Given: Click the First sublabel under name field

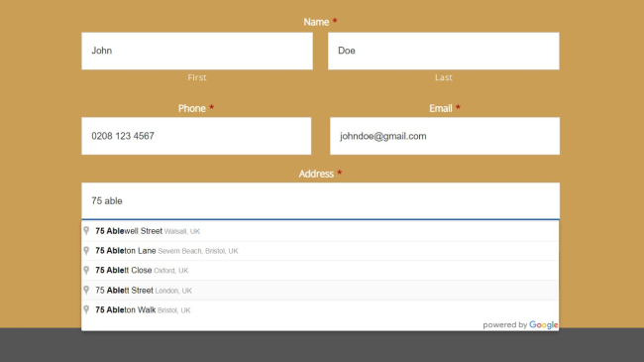Looking at the screenshot, I should coord(197,77).
